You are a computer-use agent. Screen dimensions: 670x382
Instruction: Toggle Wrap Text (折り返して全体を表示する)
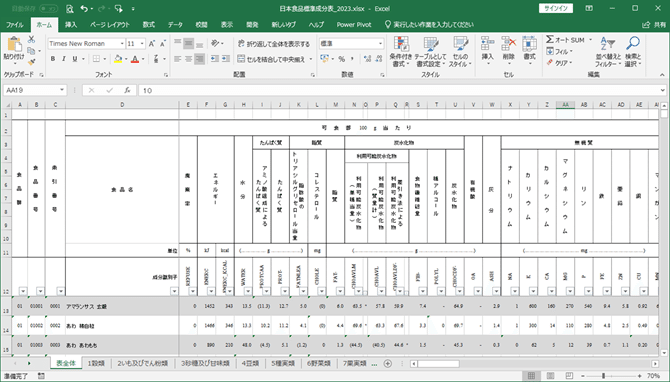(273, 44)
